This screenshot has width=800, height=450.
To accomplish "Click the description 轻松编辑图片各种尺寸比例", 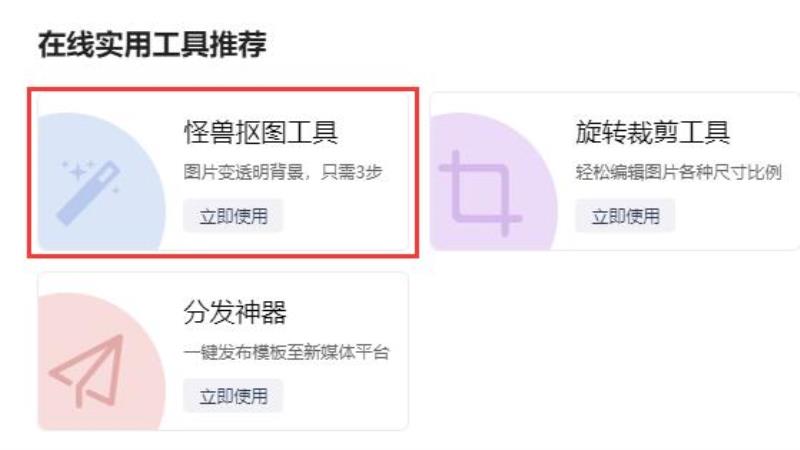I will pos(679,172).
